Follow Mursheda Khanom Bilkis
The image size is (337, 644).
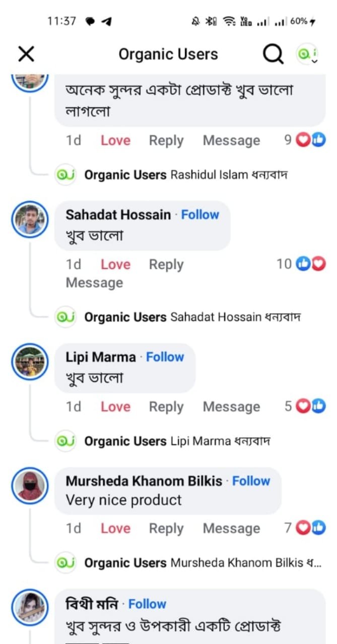(x=251, y=481)
